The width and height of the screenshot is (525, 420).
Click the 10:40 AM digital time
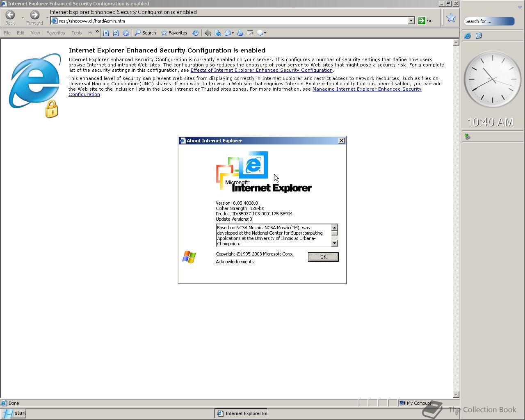coord(491,122)
